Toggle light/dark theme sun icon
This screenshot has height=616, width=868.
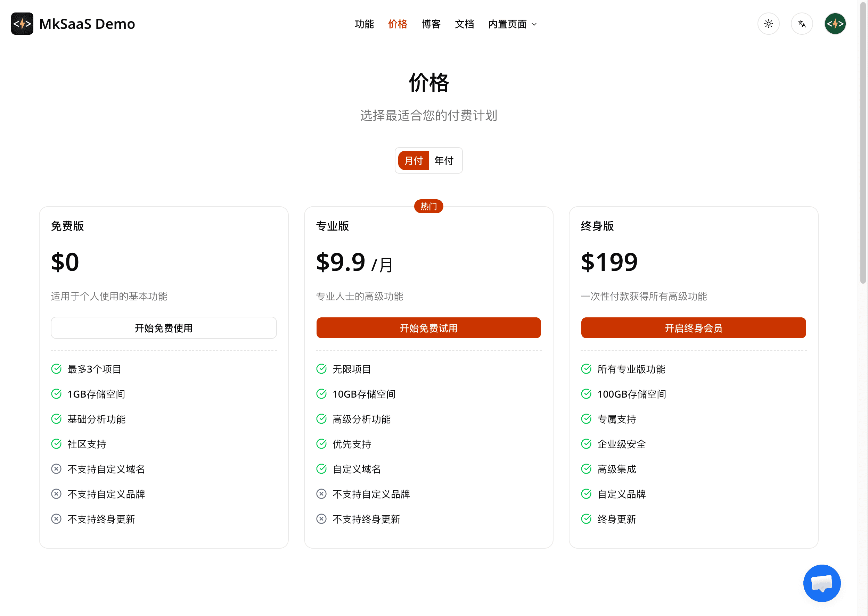tap(768, 24)
